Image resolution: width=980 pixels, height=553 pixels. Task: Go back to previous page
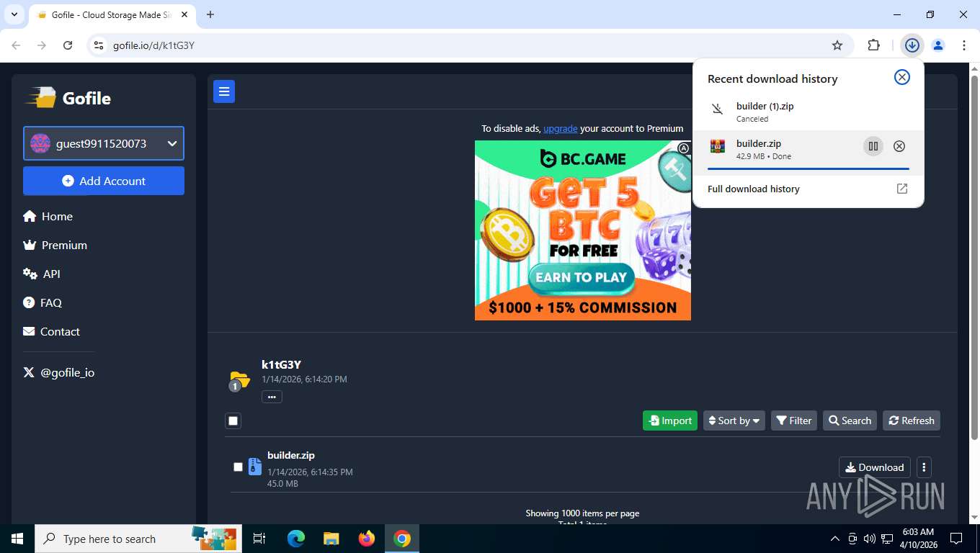click(x=16, y=45)
